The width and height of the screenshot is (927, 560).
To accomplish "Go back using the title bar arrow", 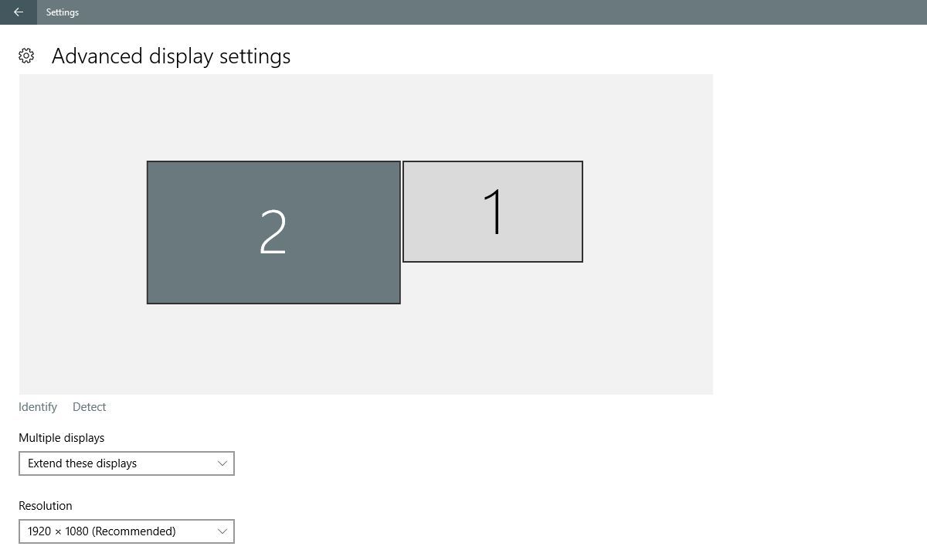I will pos(18,12).
